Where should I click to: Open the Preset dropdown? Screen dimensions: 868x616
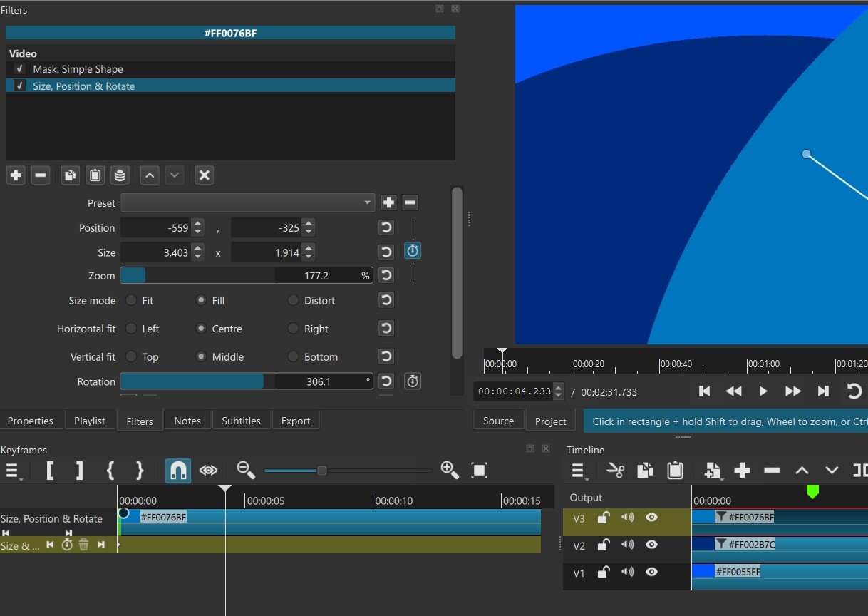[x=247, y=203]
